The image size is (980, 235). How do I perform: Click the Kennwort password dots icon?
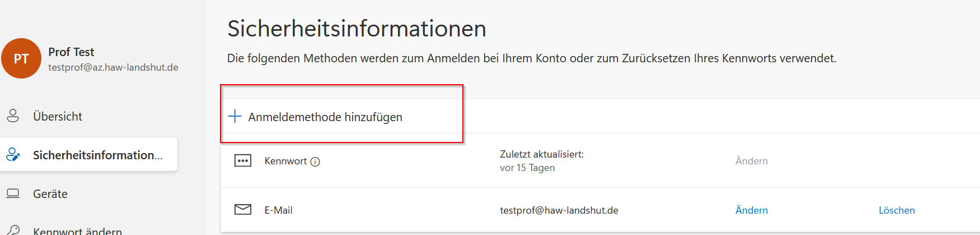(x=243, y=161)
